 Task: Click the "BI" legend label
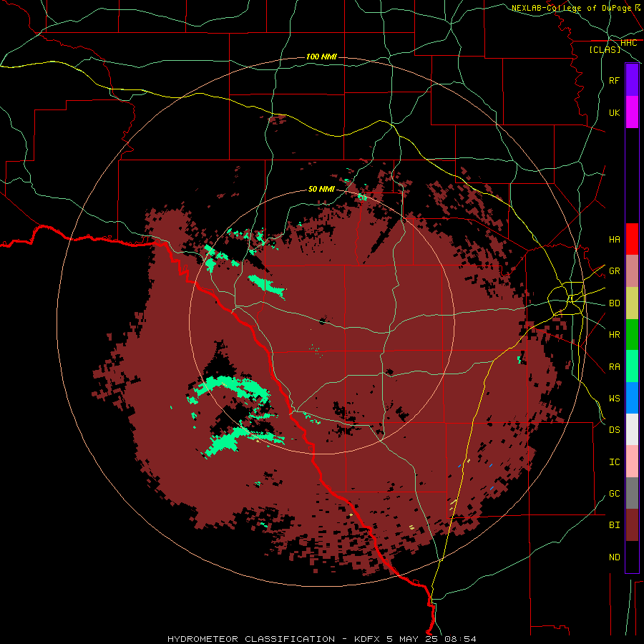[614, 525]
